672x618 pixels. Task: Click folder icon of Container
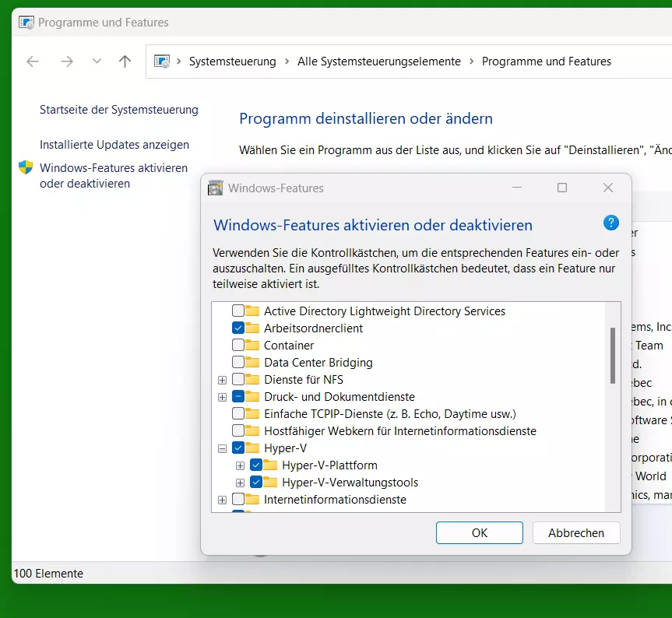pyautogui.click(x=252, y=345)
